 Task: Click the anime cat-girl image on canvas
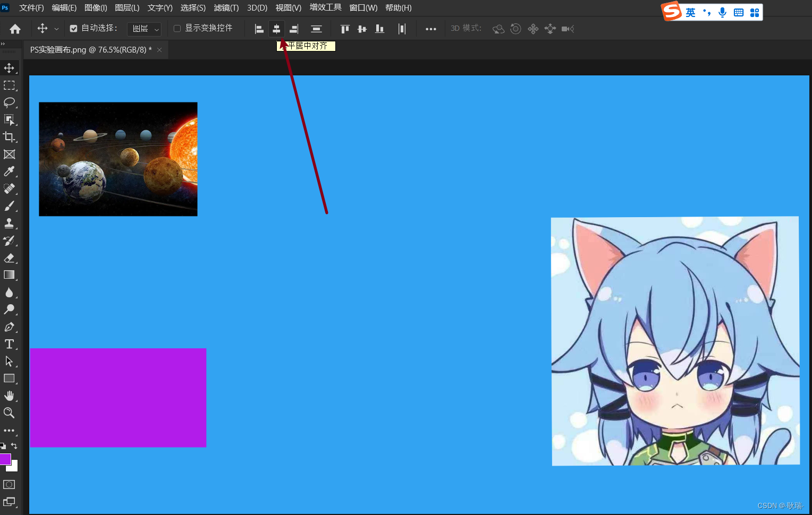click(x=675, y=341)
